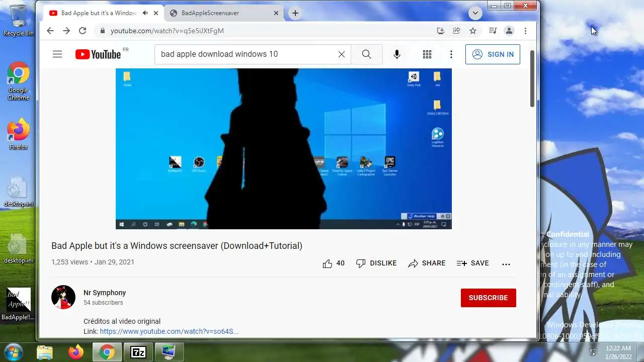Click the network tray icon
This screenshot has height=362, width=644.
[x=593, y=352]
